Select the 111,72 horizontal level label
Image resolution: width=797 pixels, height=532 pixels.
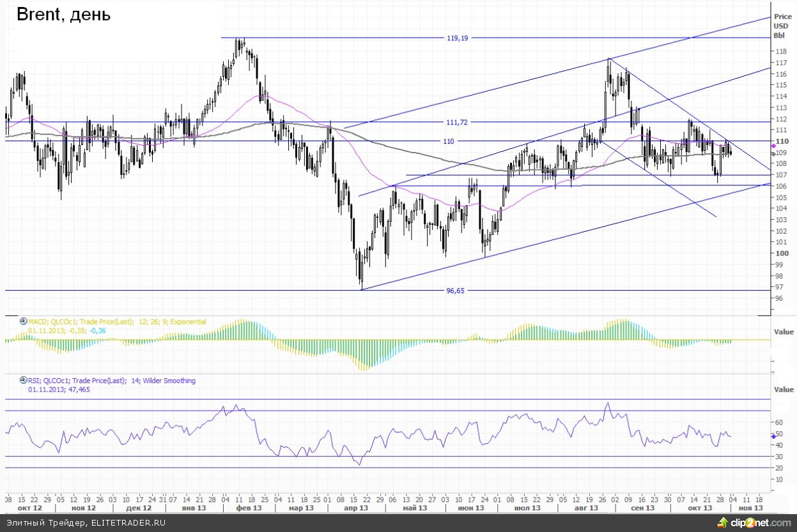(x=458, y=122)
